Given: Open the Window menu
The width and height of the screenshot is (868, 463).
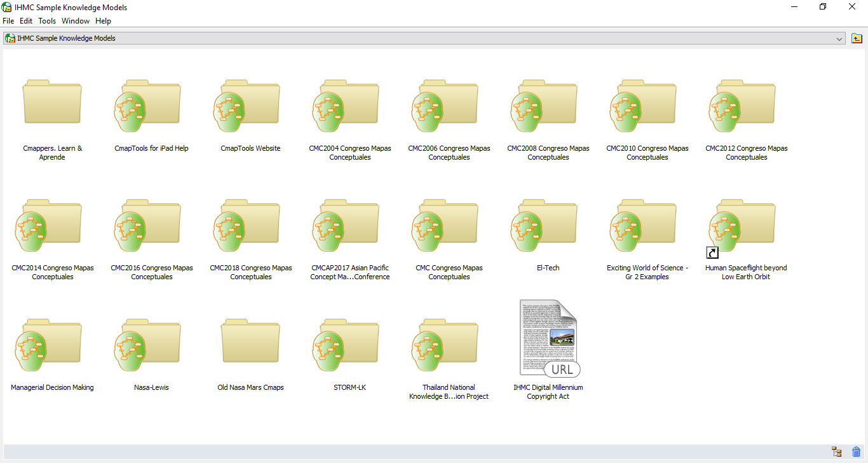Looking at the screenshot, I should (76, 21).
